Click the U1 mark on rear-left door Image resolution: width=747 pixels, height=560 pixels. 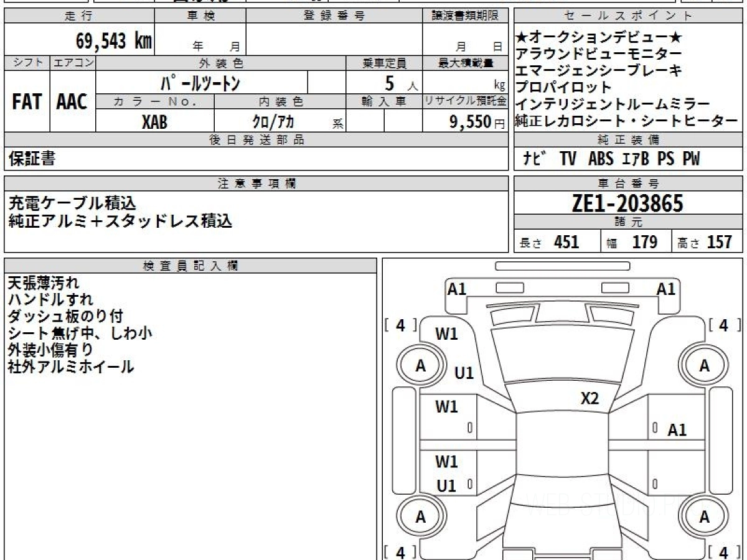pyautogui.click(x=446, y=486)
